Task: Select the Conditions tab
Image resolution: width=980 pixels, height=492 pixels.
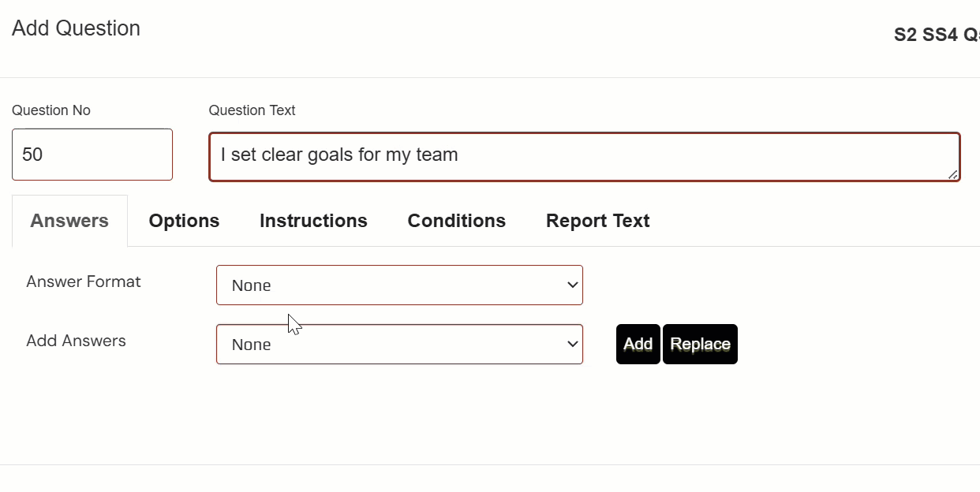Action: 456,221
